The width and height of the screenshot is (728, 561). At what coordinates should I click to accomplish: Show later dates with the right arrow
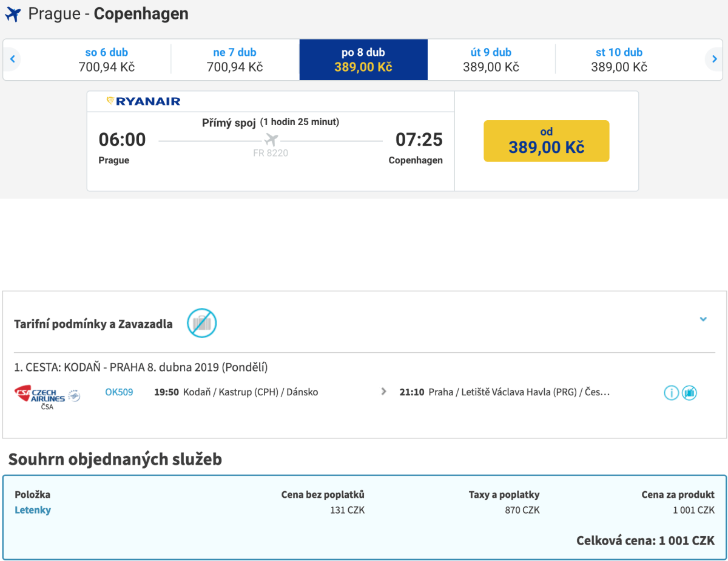(715, 59)
